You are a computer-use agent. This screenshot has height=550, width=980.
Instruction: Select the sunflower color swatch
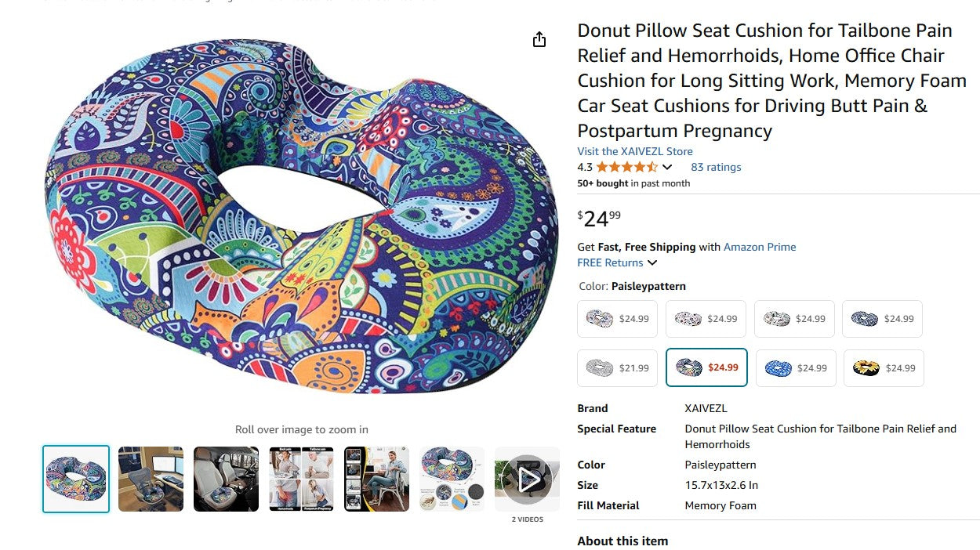[x=884, y=367]
